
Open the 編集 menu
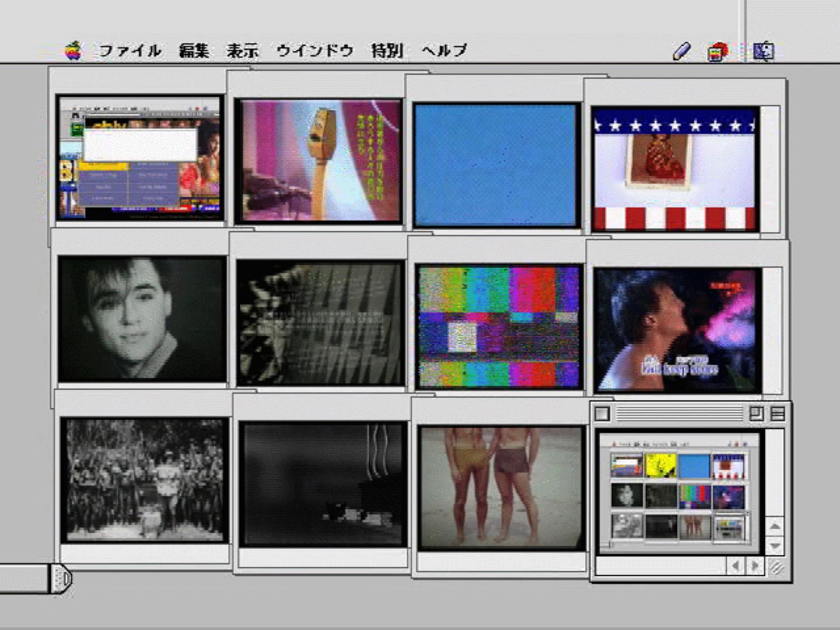pyautogui.click(x=194, y=51)
